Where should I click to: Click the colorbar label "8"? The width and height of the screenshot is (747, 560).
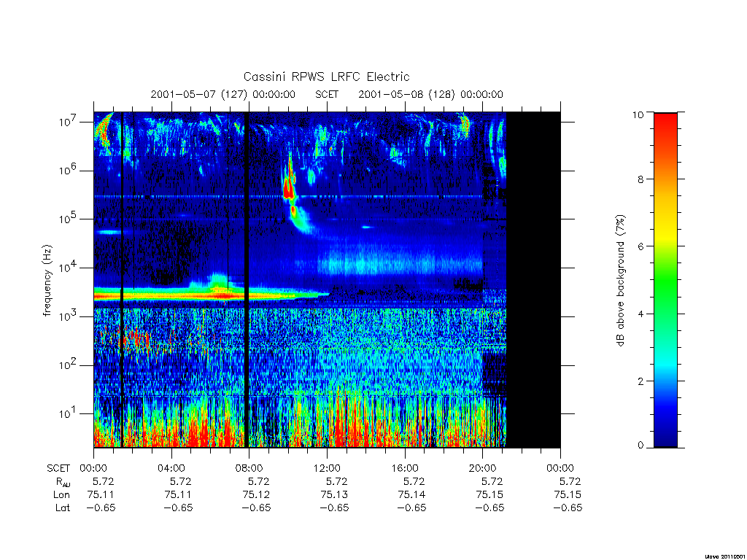click(640, 179)
